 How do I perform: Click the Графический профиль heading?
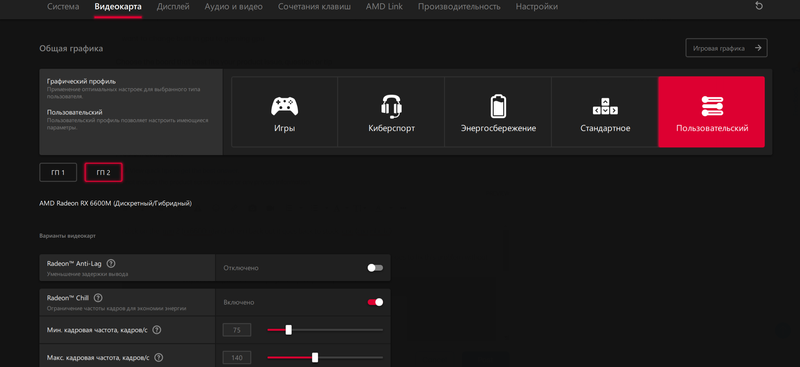tap(82, 81)
